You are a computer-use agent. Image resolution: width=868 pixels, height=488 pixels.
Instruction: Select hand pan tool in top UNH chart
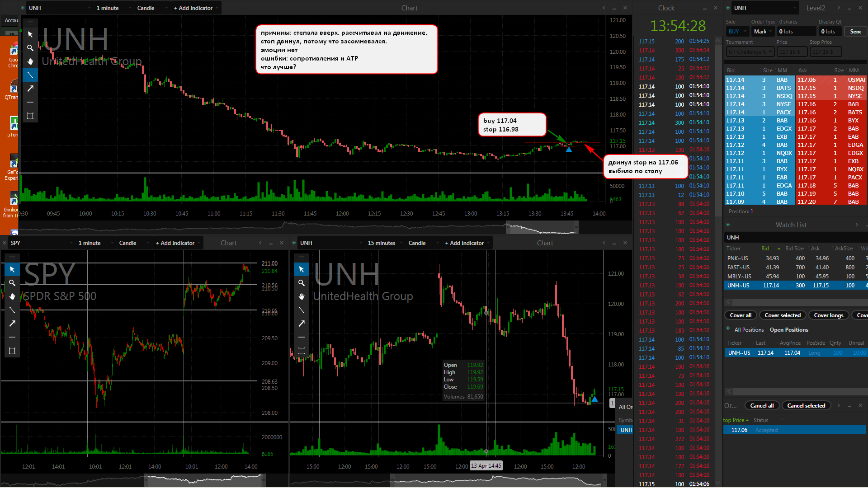[30, 61]
